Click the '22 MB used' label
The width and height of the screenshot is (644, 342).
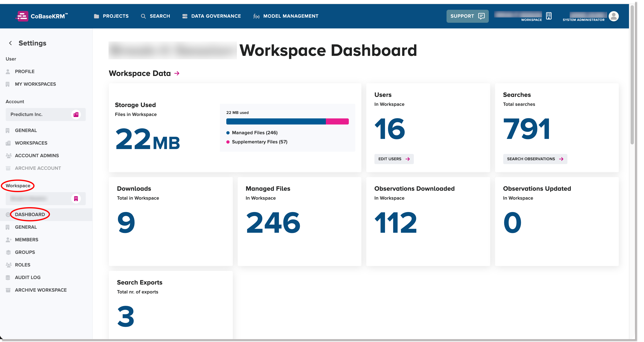coord(237,113)
